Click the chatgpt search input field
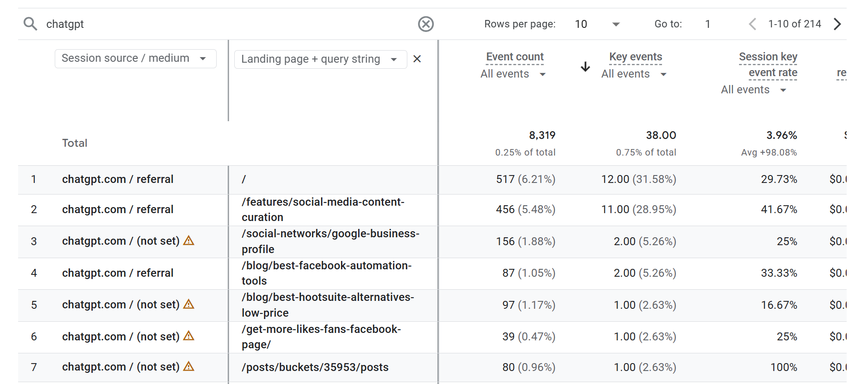868x384 pixels. point(227,24)
